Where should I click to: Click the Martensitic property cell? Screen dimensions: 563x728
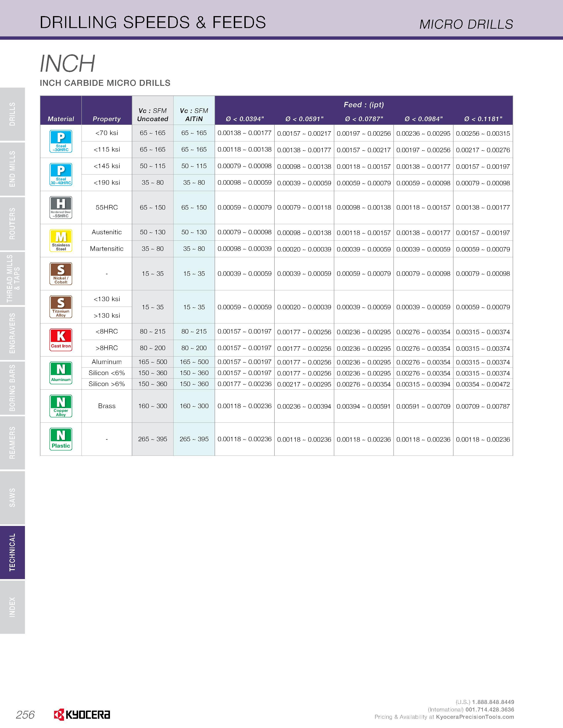pyautogui.click(x=107, y=249)
